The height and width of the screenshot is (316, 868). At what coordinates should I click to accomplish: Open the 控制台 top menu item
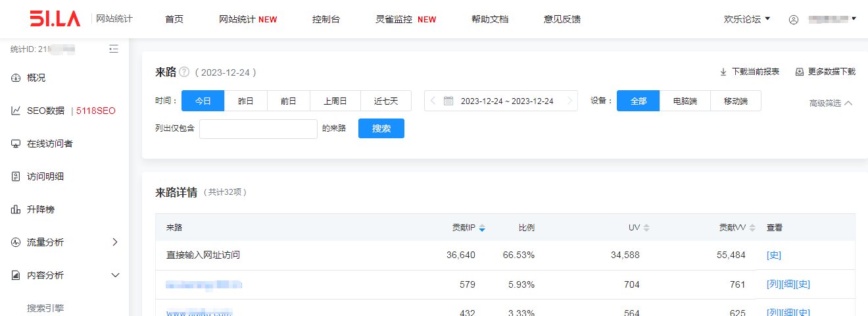tap(326, 19)
